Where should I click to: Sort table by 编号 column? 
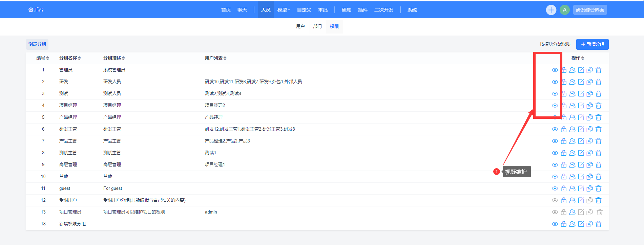pyautogui.click(x=43, y=58)
